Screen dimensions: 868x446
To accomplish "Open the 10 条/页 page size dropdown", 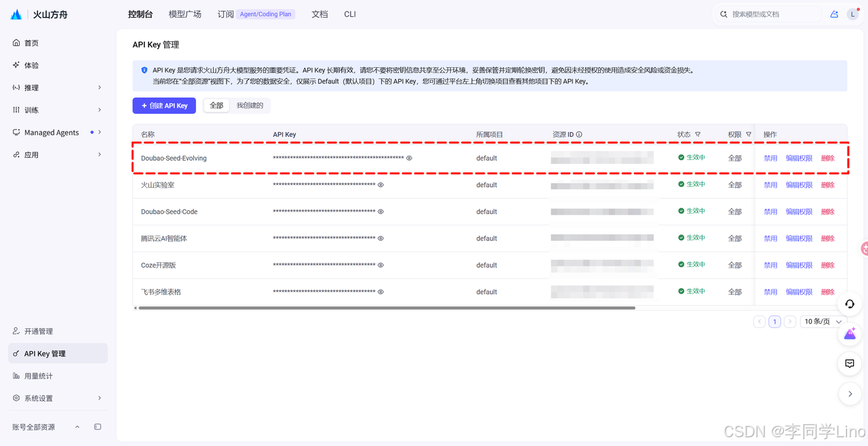I will click(823, 322).
